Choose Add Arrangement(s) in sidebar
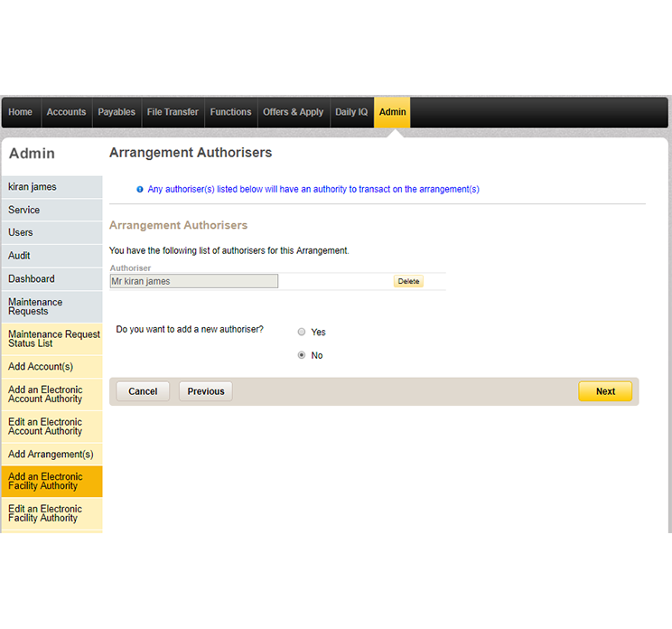The height and width of the screenshot is (629, 672). coord(51,454)
